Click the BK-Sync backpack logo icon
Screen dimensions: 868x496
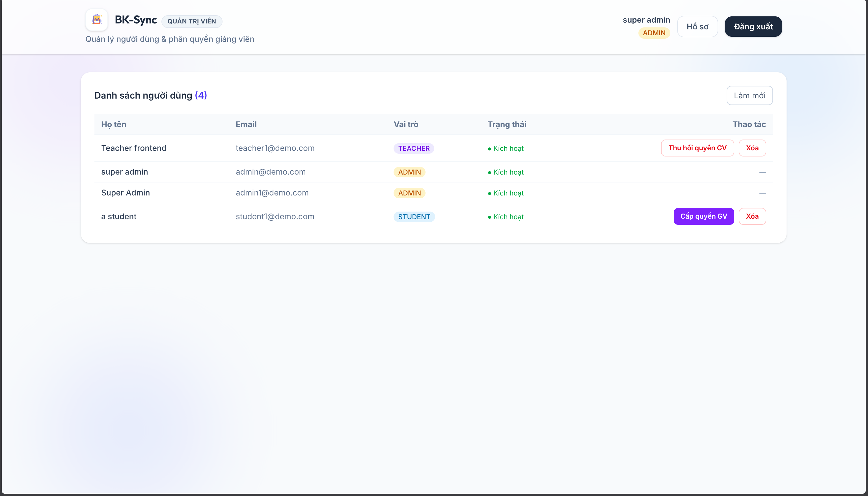[97, 20]
